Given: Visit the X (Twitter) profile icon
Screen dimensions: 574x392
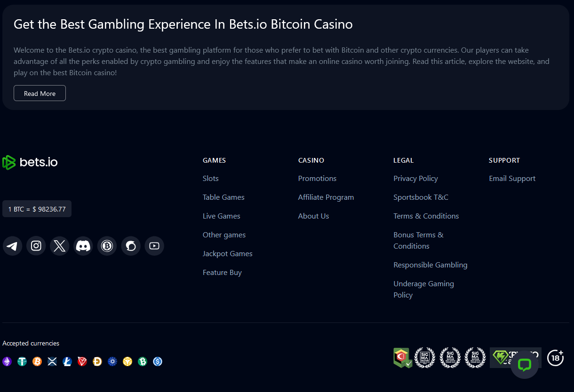Looking at the screenshot, I should pyautogui.click(x=60, y=246).
